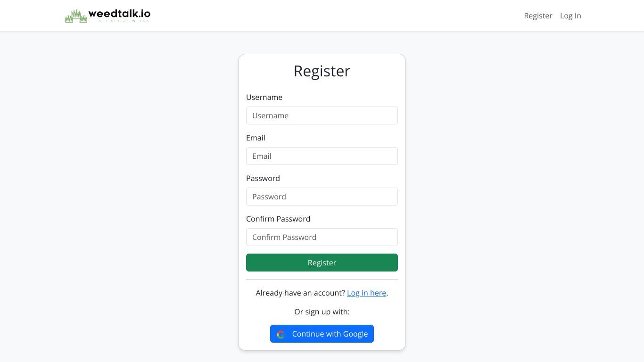Click the 'GET RID OF WEEDS' tagline
The width and height of the screenshot is (644, 362).
[124, 21]
